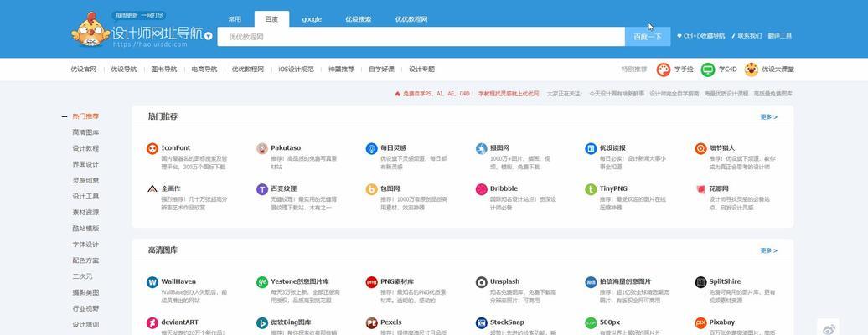Image resolution: width=868 pixels, height=335 pixels.
Task: Click the Unsplash camera icon
Action: point(481,282)
